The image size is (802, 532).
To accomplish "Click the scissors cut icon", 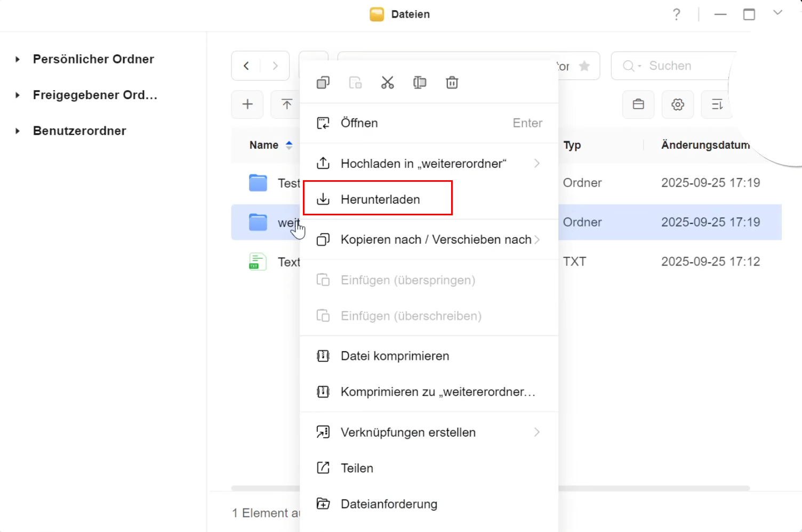I will 388,83.
